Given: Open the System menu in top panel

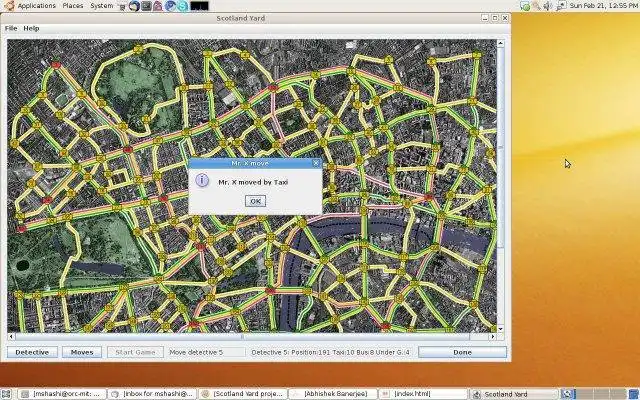Looking at the screenshot, I should tap(102, 6).
